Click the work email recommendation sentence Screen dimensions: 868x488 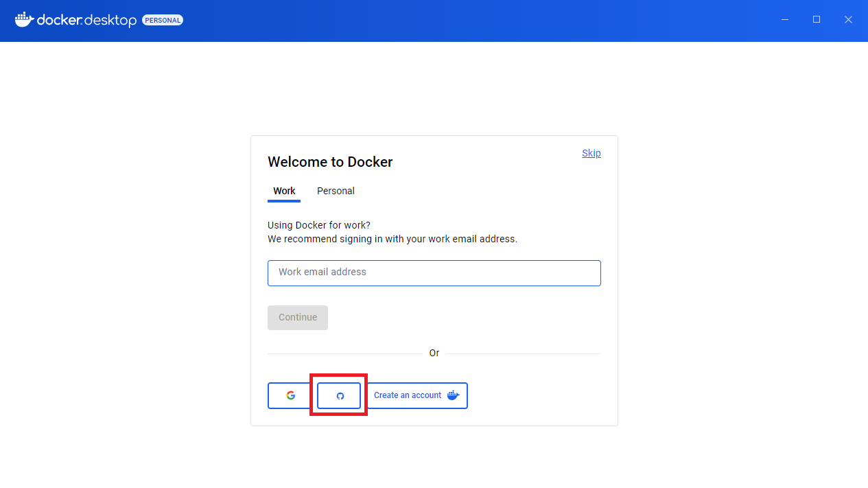pos(392,239)
